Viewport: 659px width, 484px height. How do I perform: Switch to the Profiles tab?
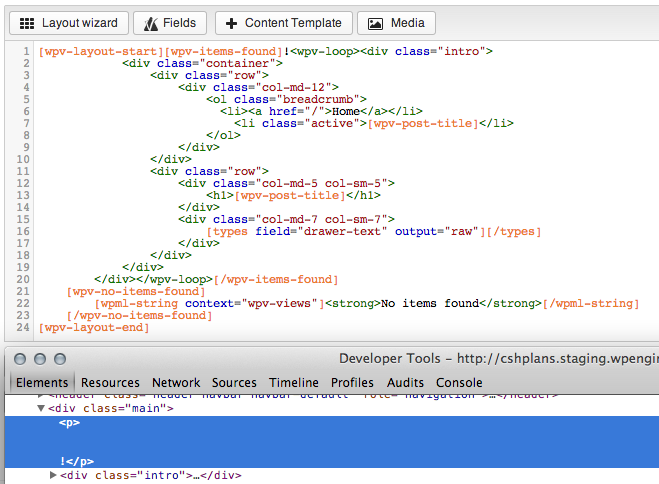pyautogui.click(x=352, y=382)
